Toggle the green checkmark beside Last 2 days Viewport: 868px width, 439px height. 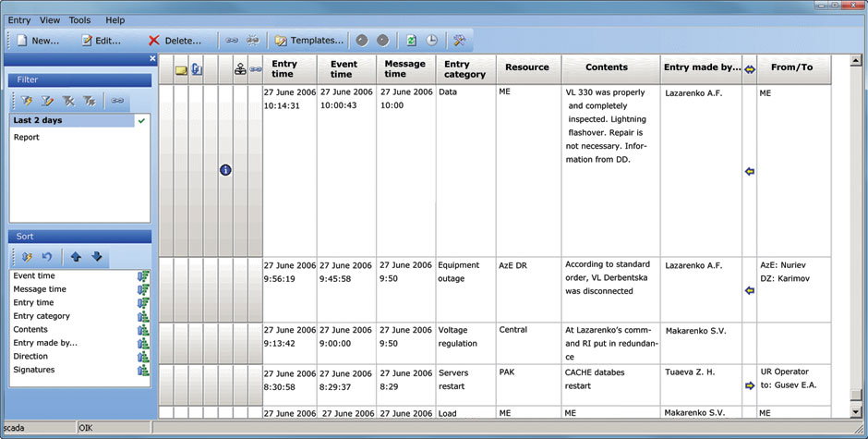coord(141,120)
